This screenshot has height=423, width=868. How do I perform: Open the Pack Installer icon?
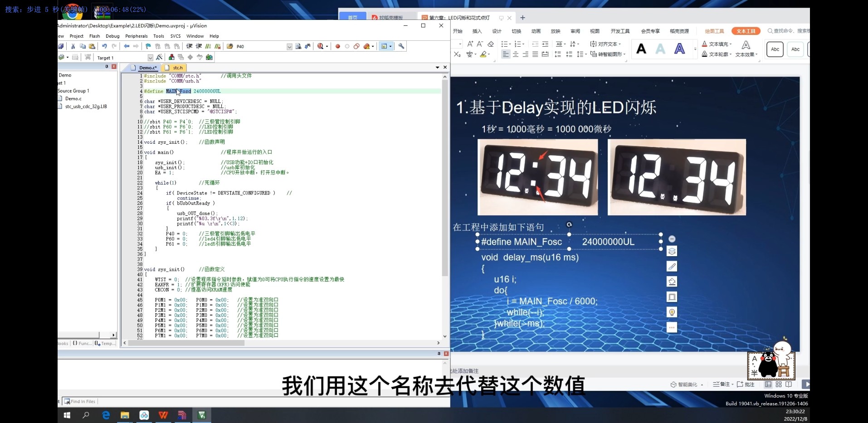209,57
